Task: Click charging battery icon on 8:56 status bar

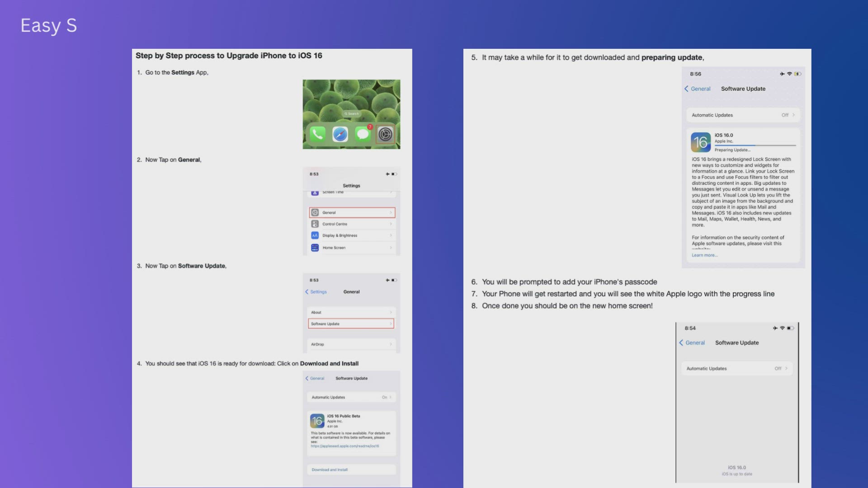Action: tap(797, 74)
